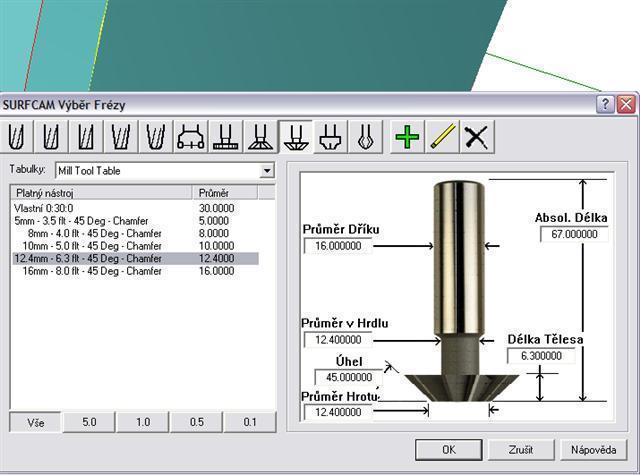Click the Délka Tělesa 6.300000 field
The image size is (640, 475).
click(541, 356)
